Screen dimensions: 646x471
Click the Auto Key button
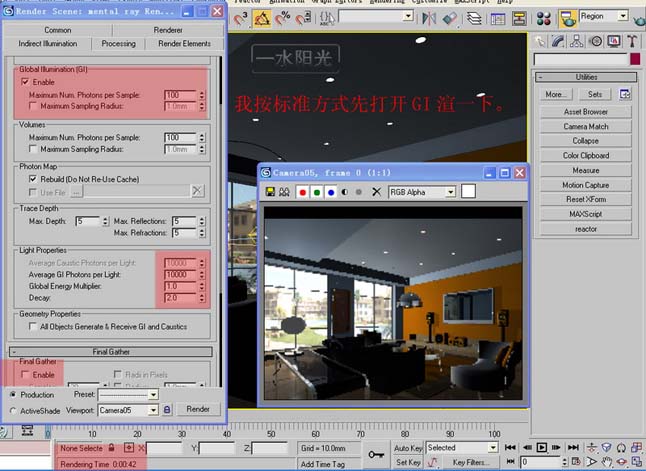point(408,448)
